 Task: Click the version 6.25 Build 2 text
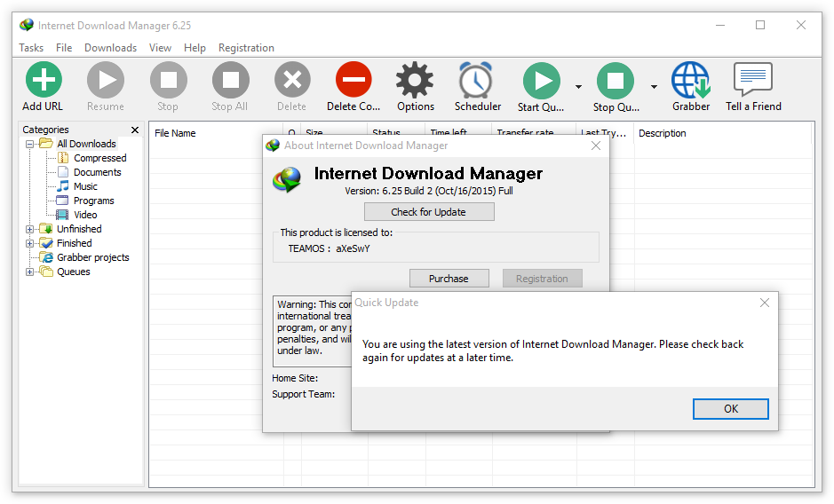click(x=429, y=191)
